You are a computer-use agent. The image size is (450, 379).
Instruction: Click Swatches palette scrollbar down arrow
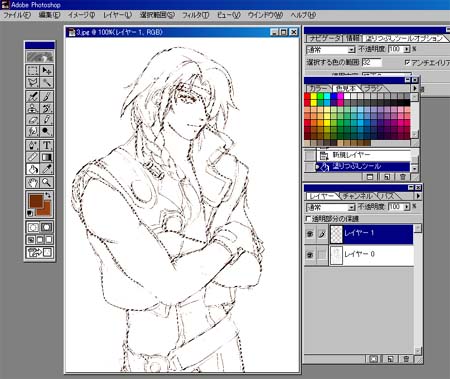[414, 134]
